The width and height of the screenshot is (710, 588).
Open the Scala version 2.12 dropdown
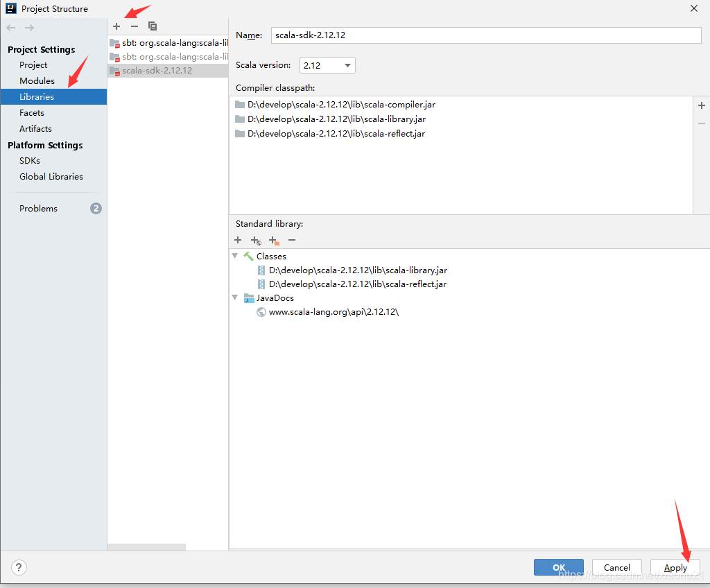(x=327, y=65)
